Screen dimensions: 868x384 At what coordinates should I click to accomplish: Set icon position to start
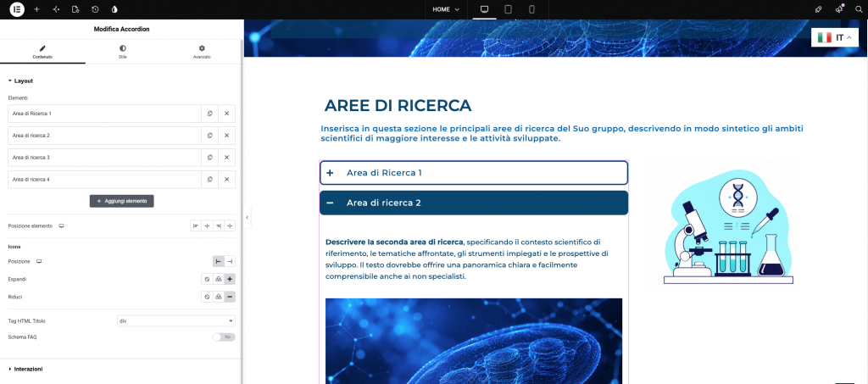click(218, 262)
